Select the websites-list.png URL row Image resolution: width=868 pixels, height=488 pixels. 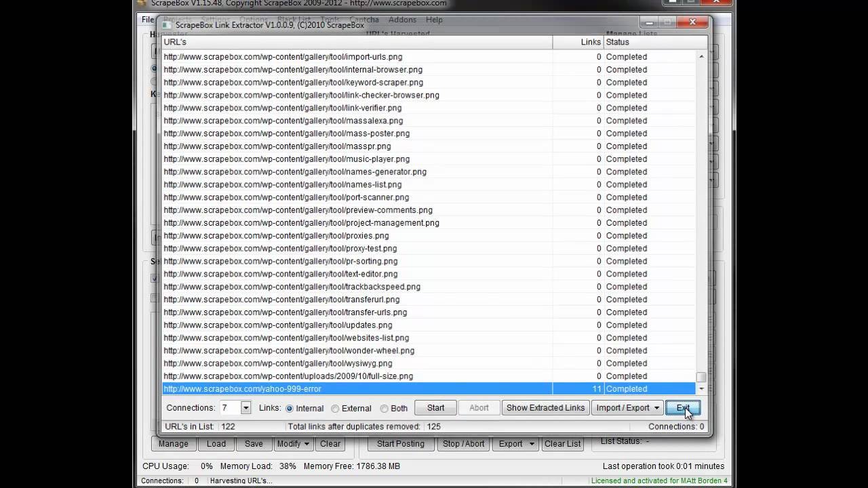click(x=429, y=338)
